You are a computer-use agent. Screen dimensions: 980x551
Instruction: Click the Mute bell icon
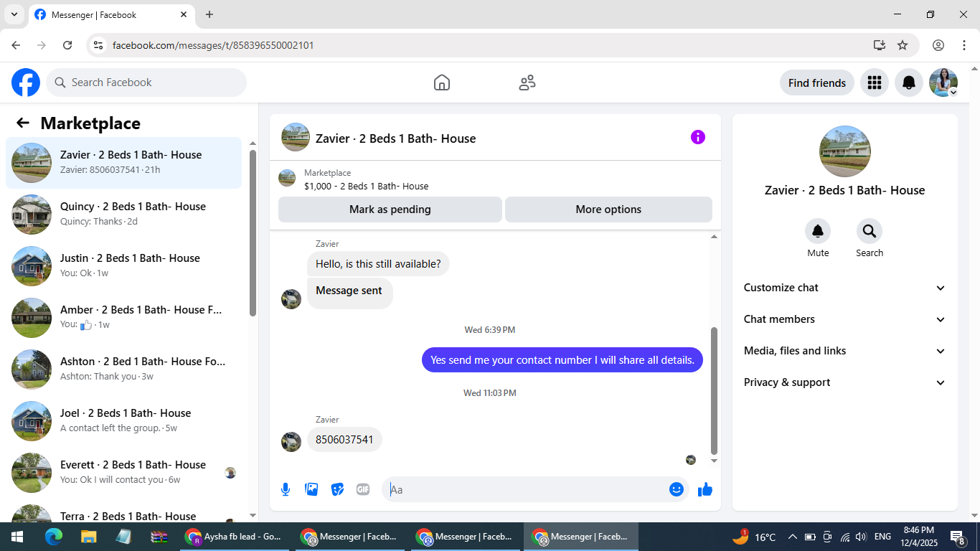[x=817, y=231]
